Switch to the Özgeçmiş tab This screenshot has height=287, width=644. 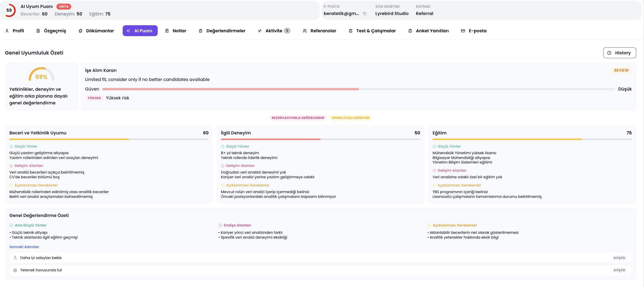pos(51,31)
